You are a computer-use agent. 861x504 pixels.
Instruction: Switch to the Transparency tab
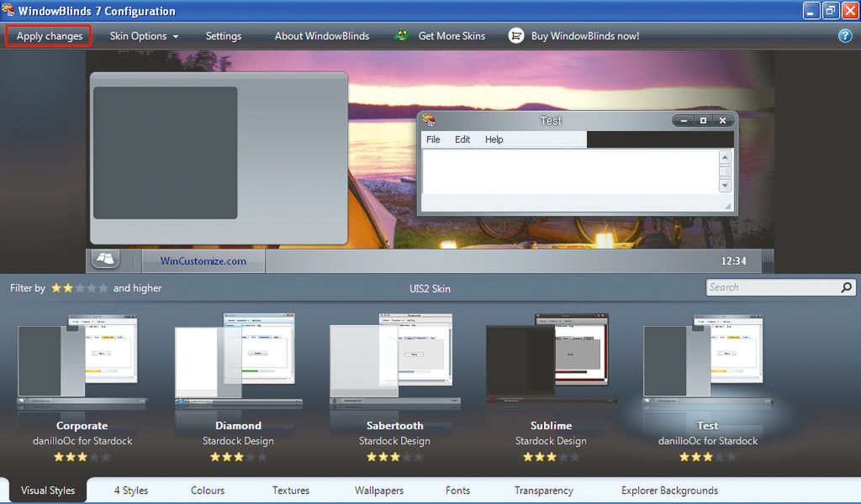pos(544,491)
